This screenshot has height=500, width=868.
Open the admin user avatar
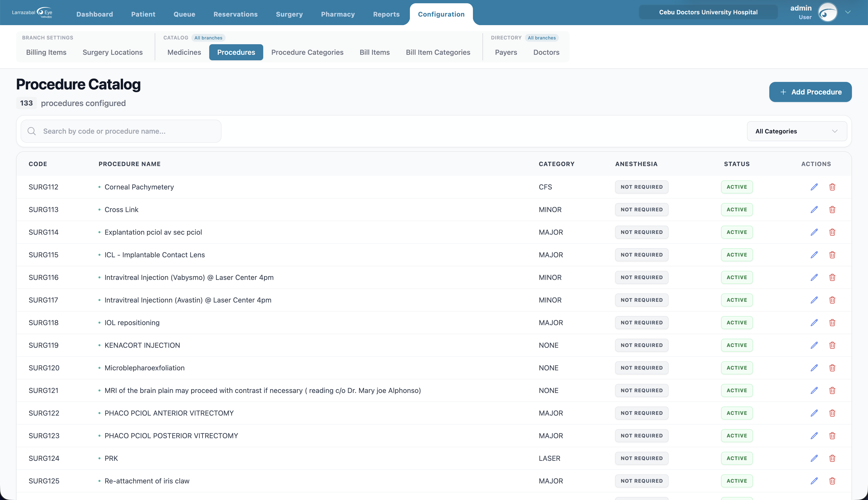click(828, 12)
